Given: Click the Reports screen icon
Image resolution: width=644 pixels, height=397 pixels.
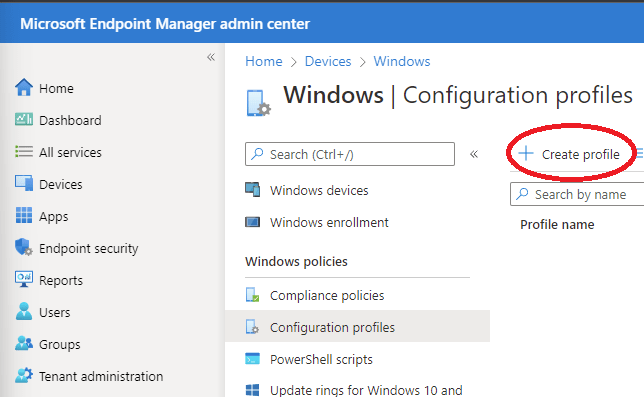Looking at the screenshot, I should coord(24,279).
